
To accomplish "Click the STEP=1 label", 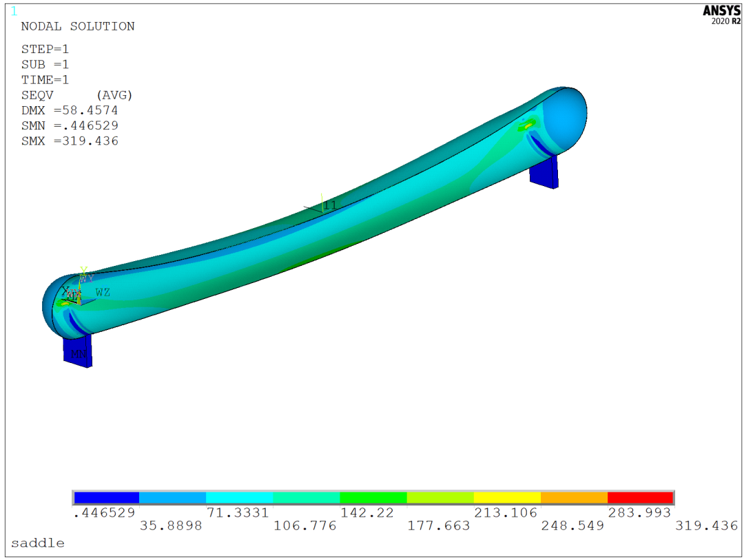I will 45,50.
